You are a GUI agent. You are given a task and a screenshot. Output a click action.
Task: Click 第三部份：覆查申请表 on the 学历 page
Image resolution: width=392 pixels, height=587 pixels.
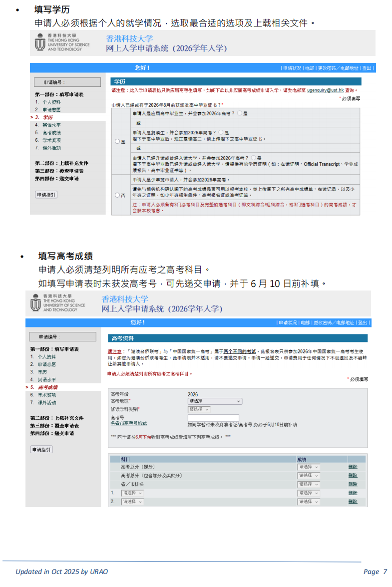click(x=59, y=171)
